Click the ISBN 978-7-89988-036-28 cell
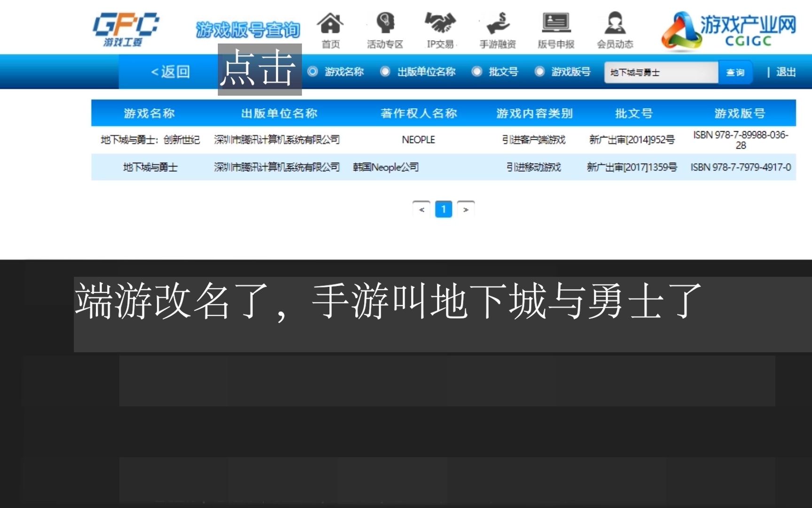This screenshot has width=812, height=508. pos(741,140)
